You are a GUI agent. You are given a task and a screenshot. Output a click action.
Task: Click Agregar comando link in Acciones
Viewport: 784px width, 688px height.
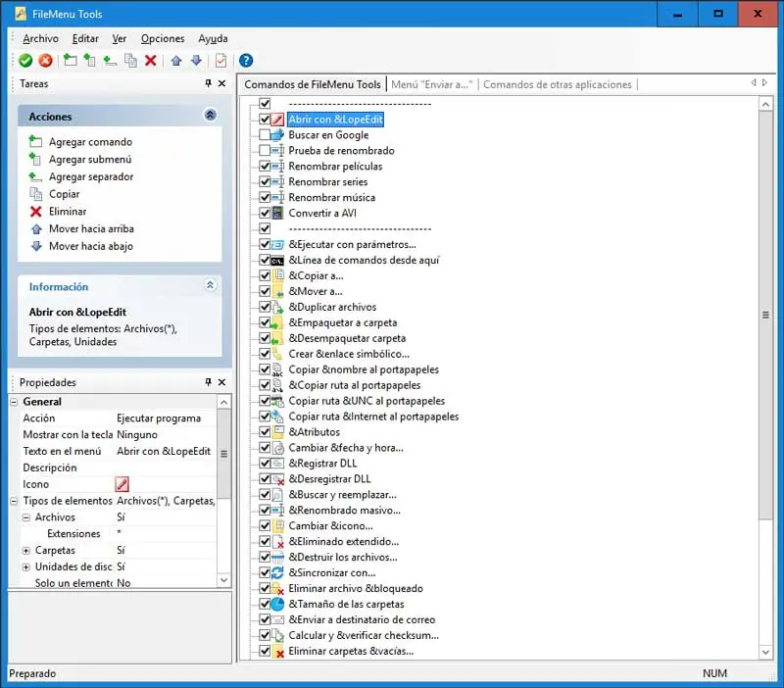coord(90,142)
